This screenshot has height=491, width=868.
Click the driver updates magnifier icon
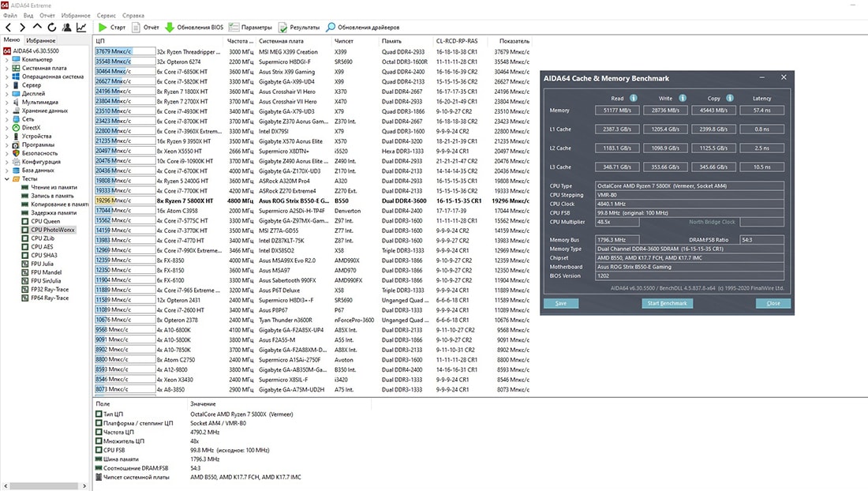coord(331,27)
